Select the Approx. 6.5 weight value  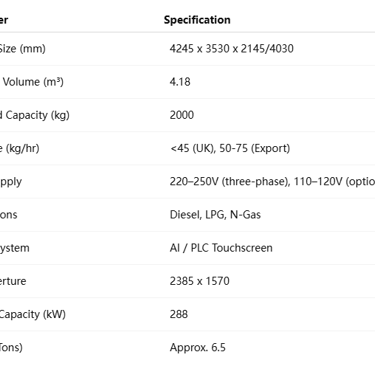click(198, 348)
